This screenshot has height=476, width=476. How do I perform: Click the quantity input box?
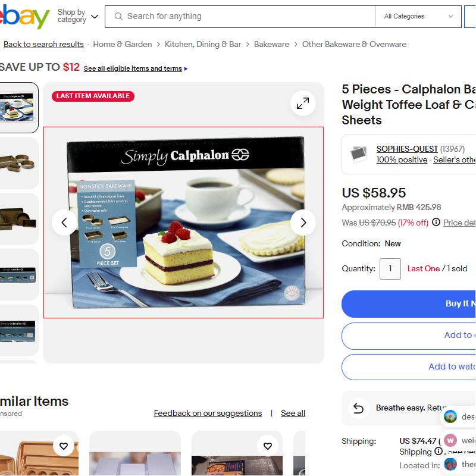tap(390, 269)
